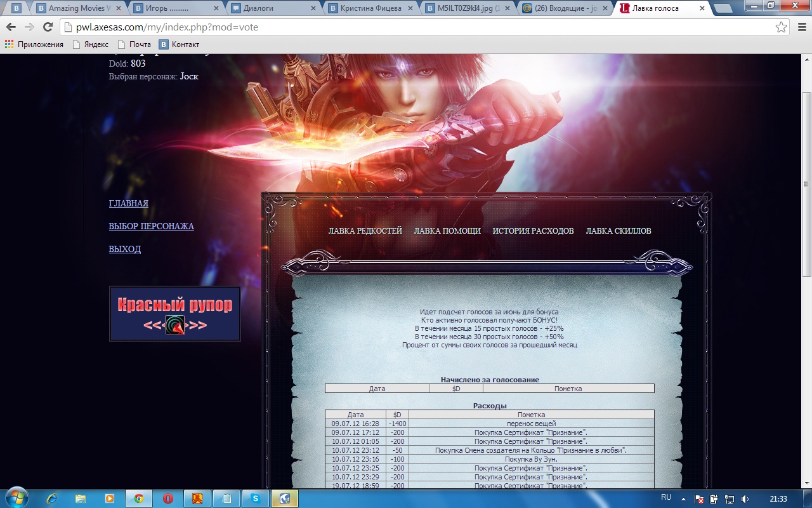Open Skype from the taskbar
This screenshot has width=812, height=508.
coord(256,498)
